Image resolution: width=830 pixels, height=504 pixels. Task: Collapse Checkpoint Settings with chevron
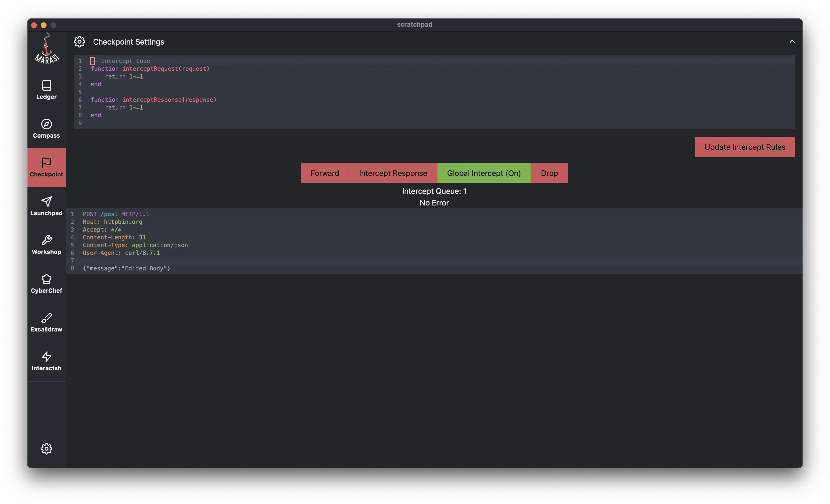click(792, 41)
